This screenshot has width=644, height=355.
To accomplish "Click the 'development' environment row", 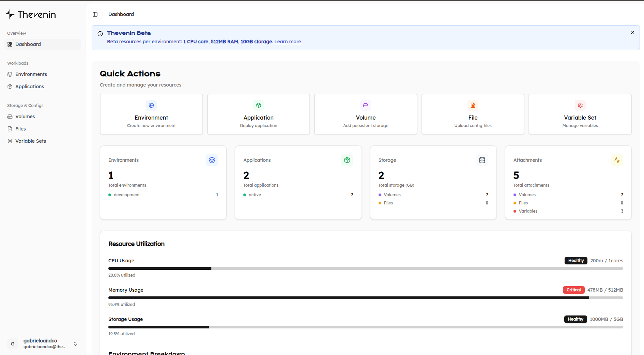I will (x=163, y=195).
